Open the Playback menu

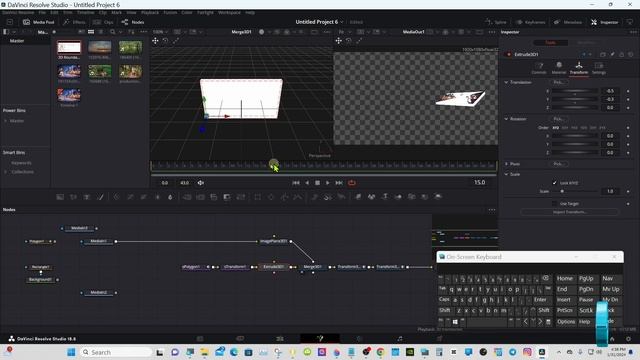pos(150,13)
